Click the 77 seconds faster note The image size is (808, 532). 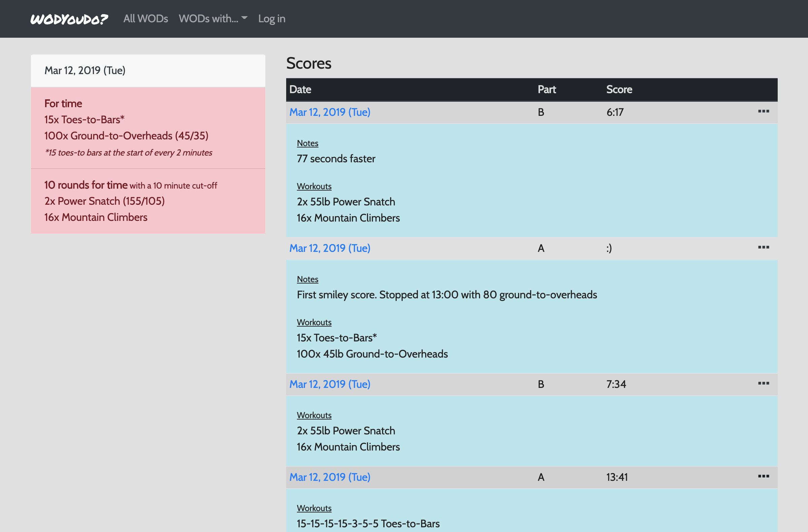coord(336,159)
